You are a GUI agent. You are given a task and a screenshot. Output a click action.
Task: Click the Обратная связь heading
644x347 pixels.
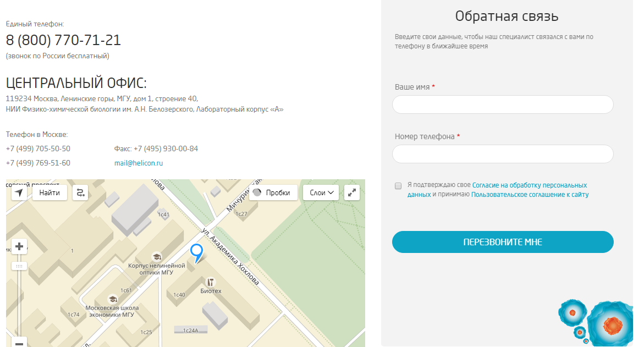click(507, 16)
